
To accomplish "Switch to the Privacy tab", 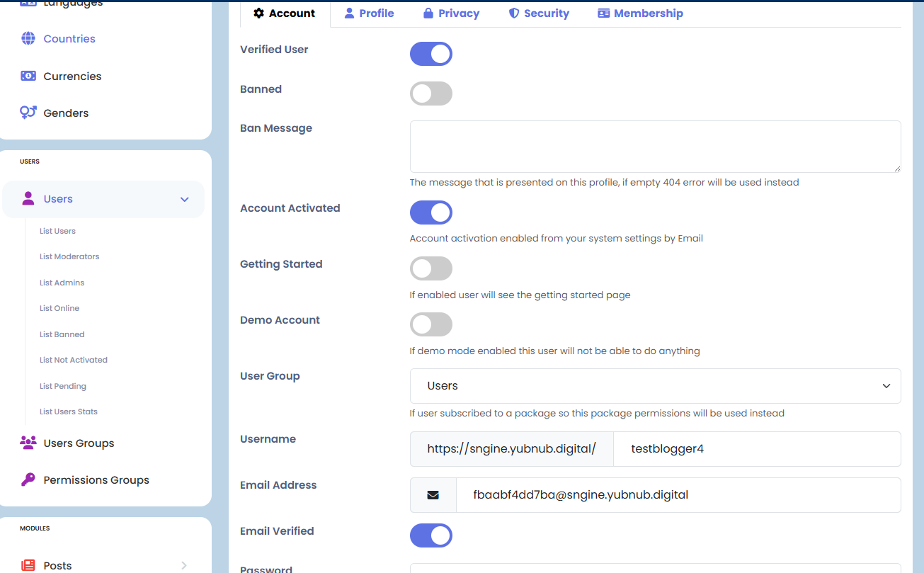I will click(x=451, y=13).
